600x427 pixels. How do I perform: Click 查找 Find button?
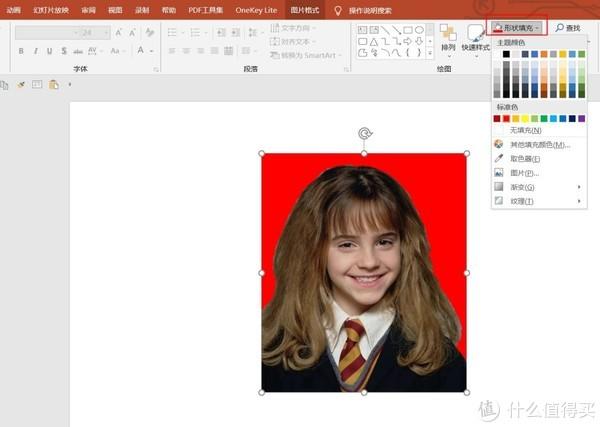coord(568,28)
